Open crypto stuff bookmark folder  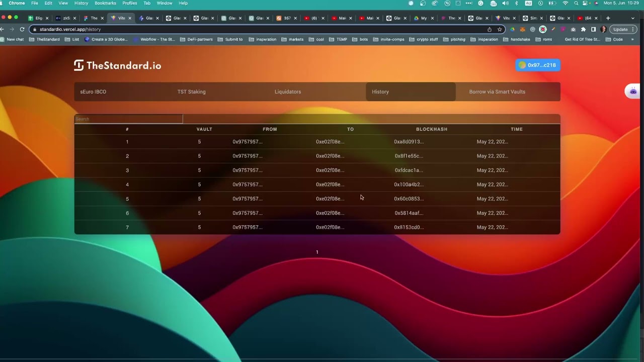(424, 39)
